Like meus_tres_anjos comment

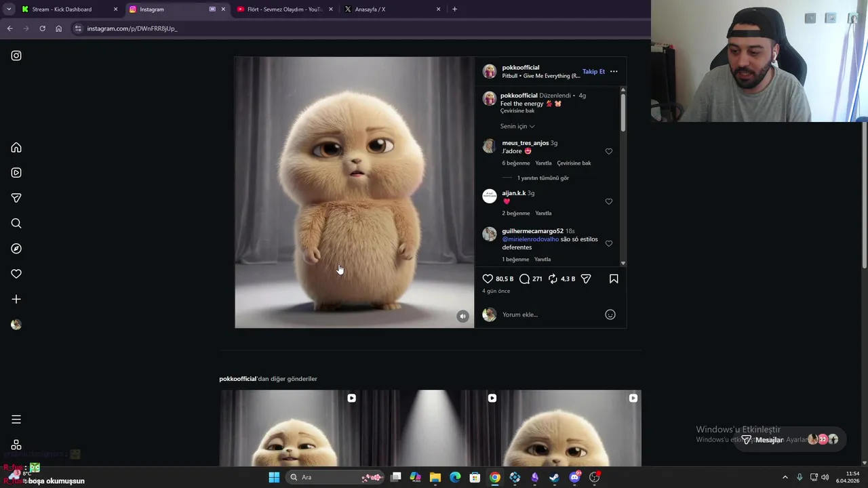[609, 151]
